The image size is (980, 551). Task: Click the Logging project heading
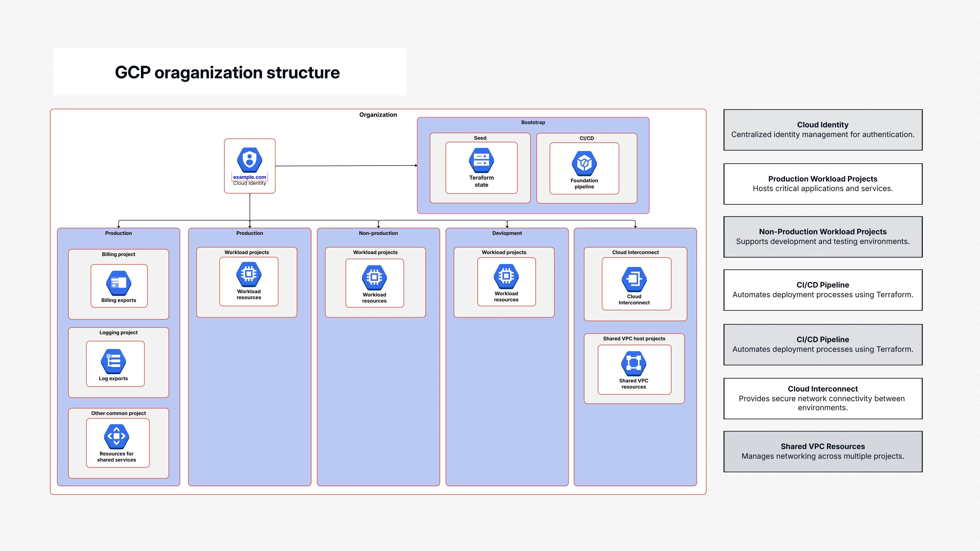(x=118, y=332)
